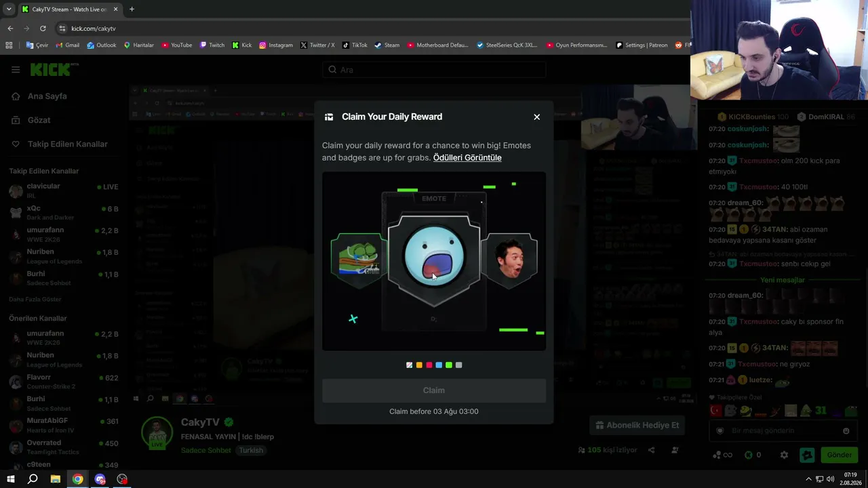Click the channel points infinity icon
Image resolution: width=868 pixels, height=488 pixels.
722,455
